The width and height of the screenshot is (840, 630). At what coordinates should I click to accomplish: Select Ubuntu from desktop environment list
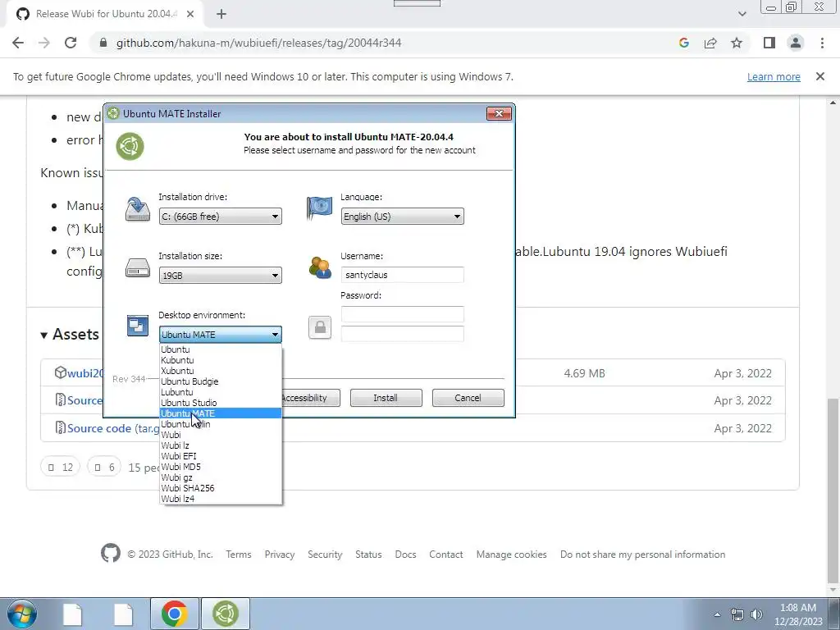point(220,349)
